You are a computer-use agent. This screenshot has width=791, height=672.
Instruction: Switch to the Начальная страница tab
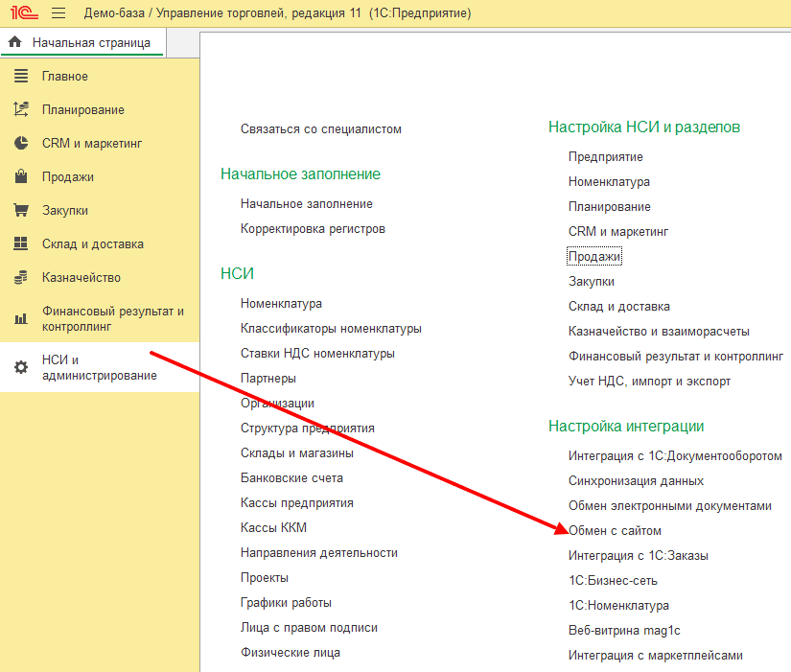pyautogui.click(x=83, y=43)
